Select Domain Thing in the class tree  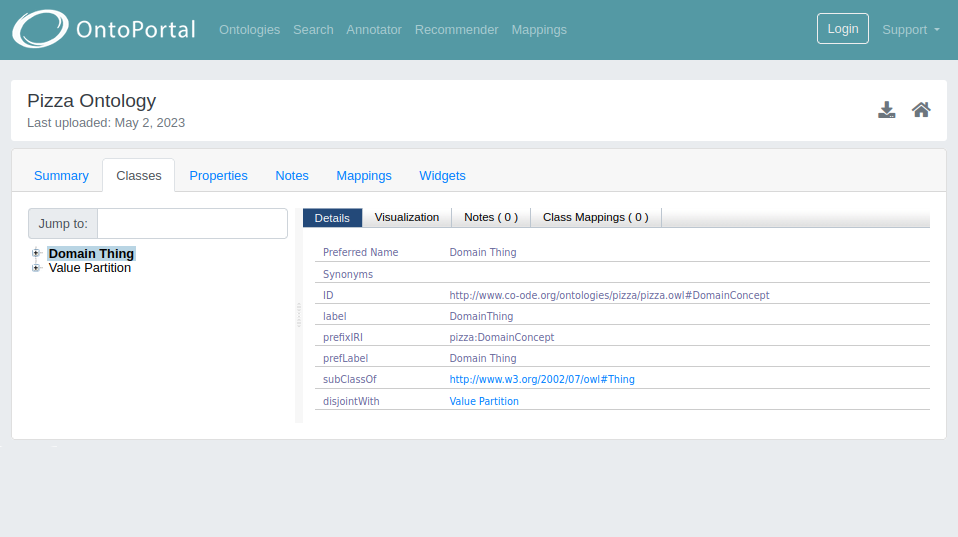pyautogui.click(x=91, y=254)
